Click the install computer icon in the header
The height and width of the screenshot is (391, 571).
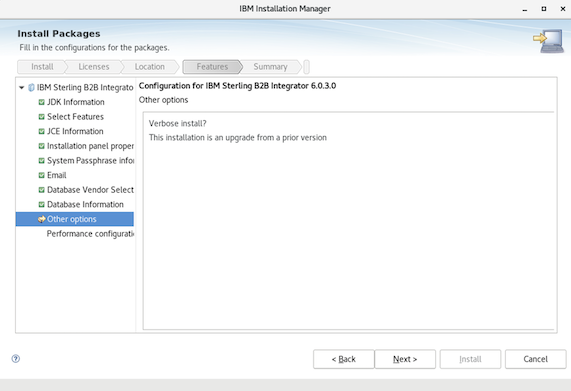click(x=548, y=41)
